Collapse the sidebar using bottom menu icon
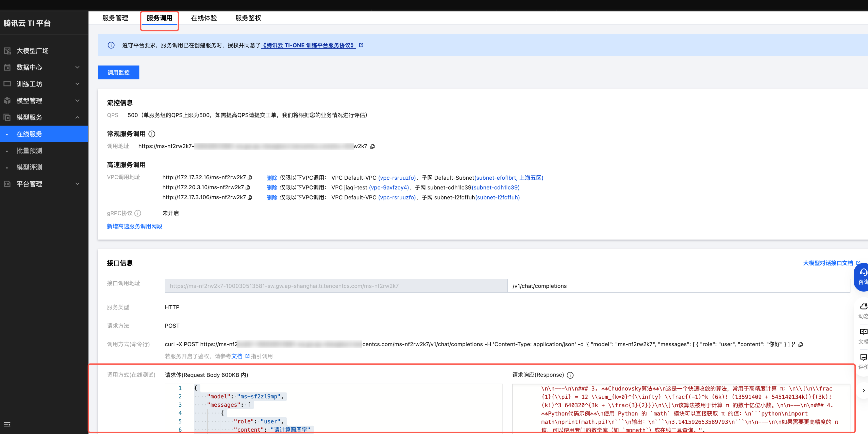The image size is (868, 434). pos(7,425)
